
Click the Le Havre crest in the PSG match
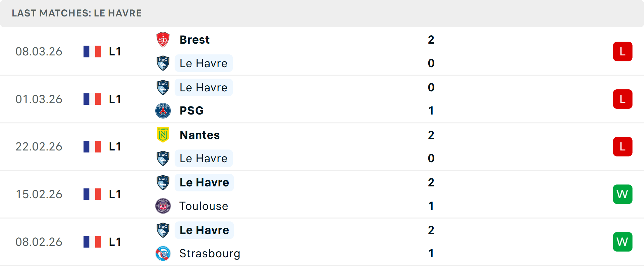pos(163,87)
